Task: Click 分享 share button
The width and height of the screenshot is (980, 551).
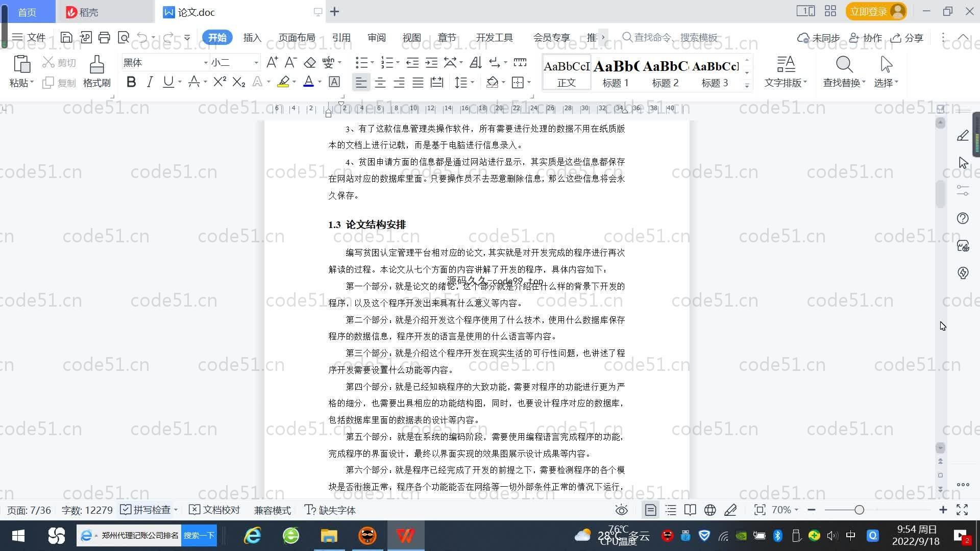Action: point(907,38)
